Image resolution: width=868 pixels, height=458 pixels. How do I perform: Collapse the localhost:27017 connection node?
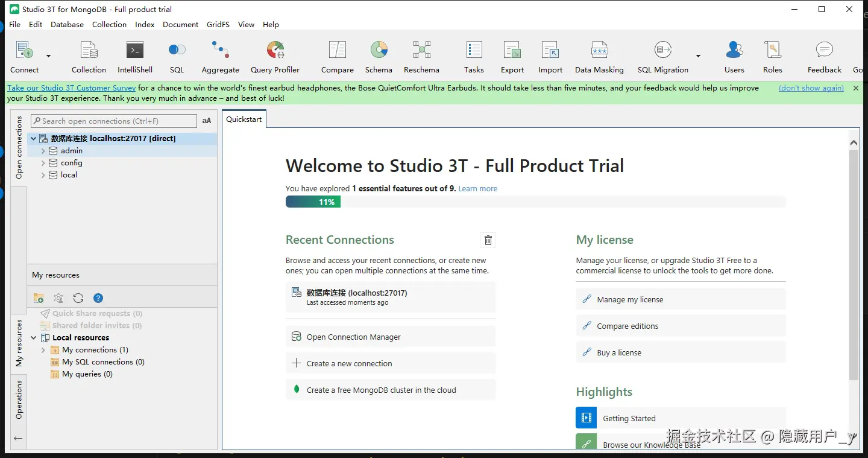point(33,139)
